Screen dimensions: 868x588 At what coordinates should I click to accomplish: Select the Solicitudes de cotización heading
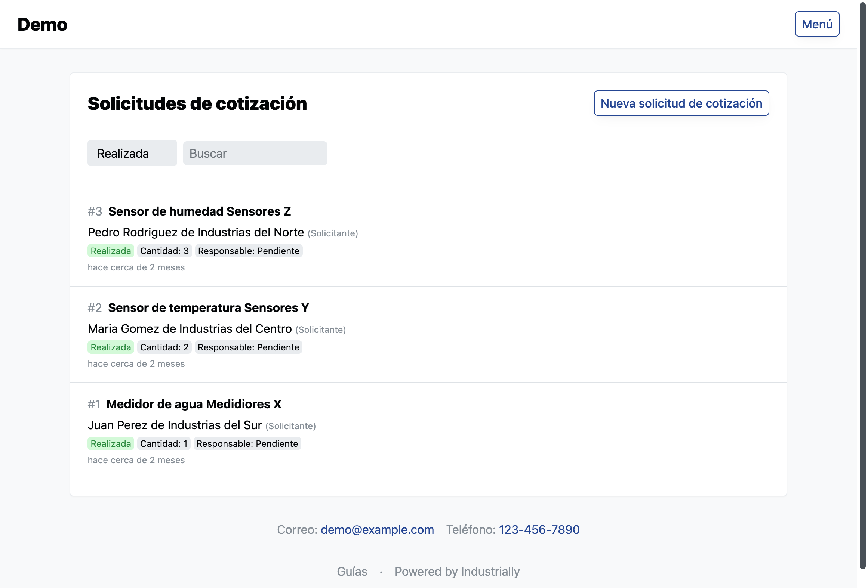click(x=197, y=103)
